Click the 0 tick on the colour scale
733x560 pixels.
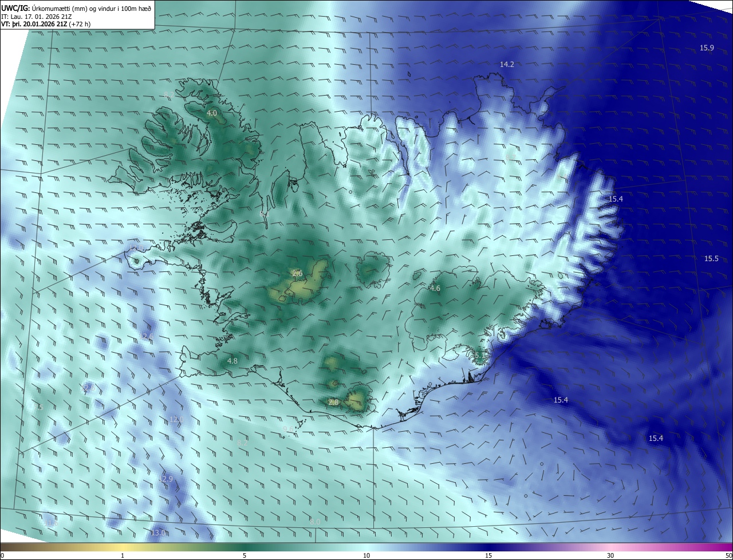(x=2, y=555)
